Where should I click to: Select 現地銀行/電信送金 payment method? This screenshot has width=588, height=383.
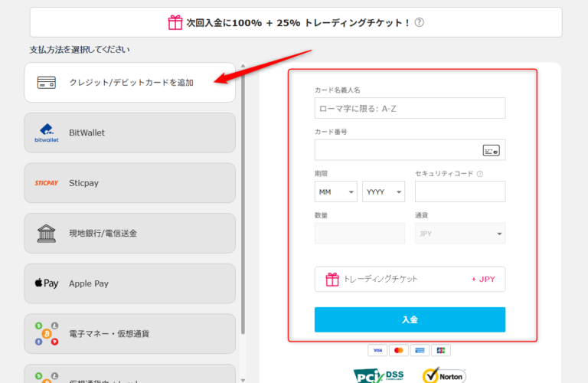129,234
